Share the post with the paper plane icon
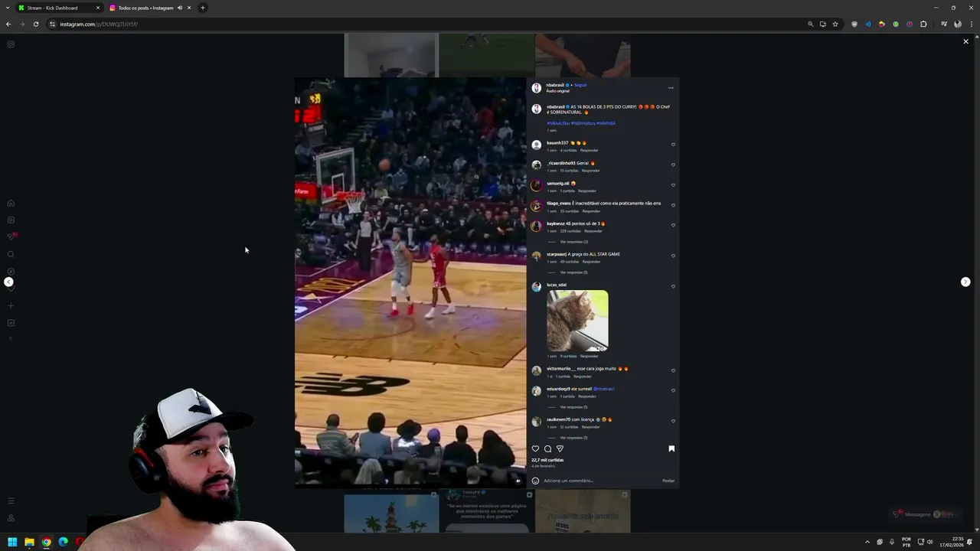980x551 pixels. pyautogui.click(x=560, y=448)
